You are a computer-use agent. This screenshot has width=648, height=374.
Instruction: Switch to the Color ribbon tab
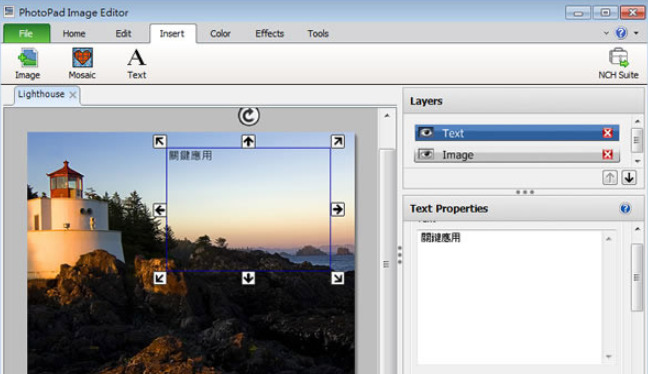tap(220, 33)
